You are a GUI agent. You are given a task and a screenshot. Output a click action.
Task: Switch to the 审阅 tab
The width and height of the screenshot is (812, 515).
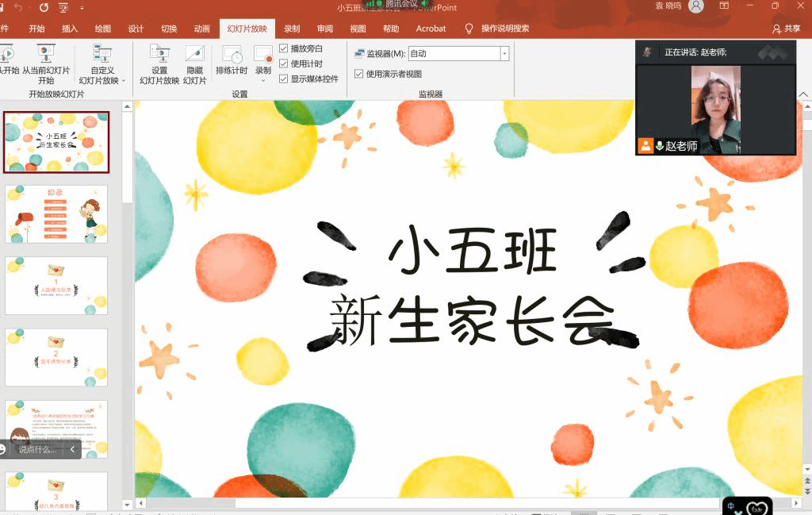325,29
